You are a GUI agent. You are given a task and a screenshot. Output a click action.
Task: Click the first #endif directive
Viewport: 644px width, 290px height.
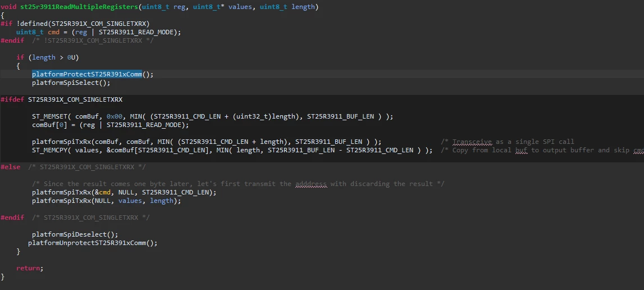12,40
